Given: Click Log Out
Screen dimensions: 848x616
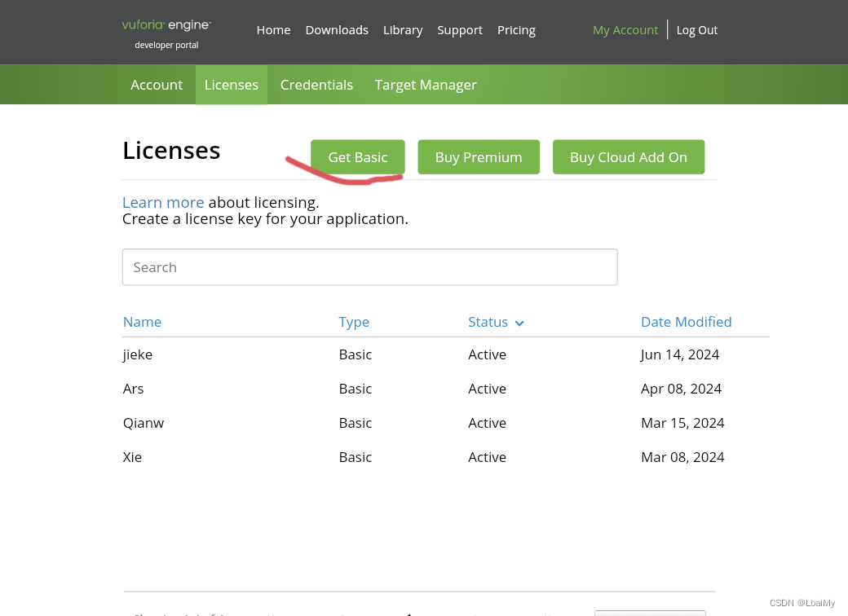Looking at the screenshot, I should [x=696, y=30].
